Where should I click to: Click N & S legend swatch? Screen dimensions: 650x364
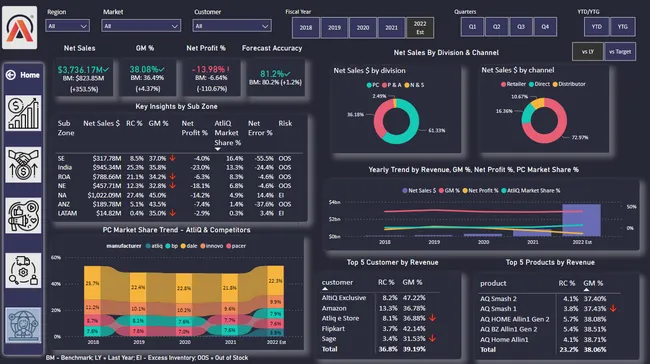(x=407, y=85)
